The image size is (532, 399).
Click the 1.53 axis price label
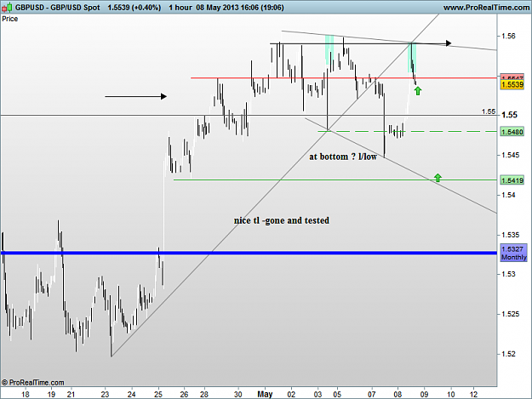[x=508, y=274]
